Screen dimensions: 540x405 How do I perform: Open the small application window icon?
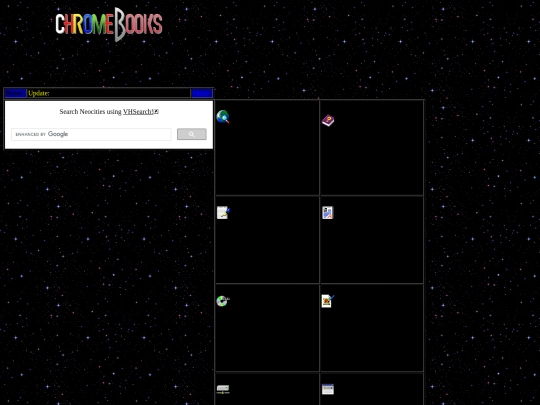tap(328, 389)
